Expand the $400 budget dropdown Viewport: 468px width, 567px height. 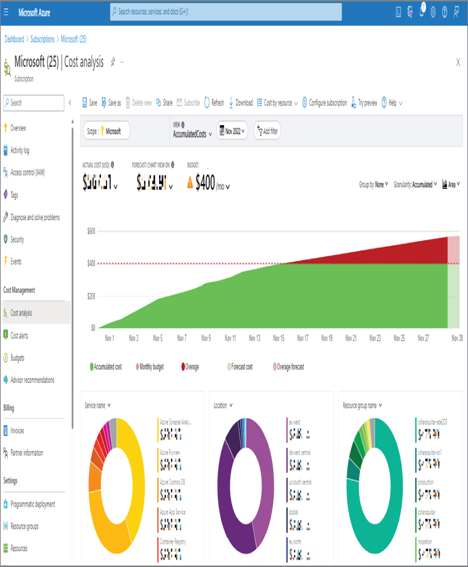click(227, 187)
